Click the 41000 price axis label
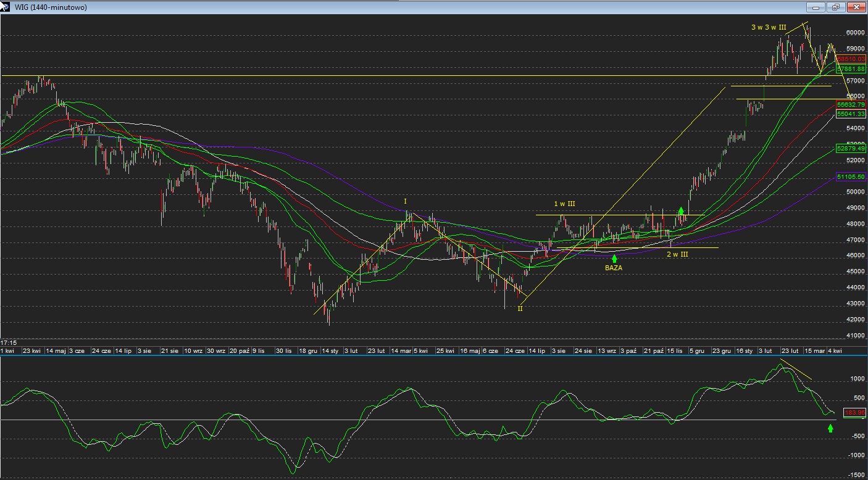The image size is (868, 480). (855, 336)
